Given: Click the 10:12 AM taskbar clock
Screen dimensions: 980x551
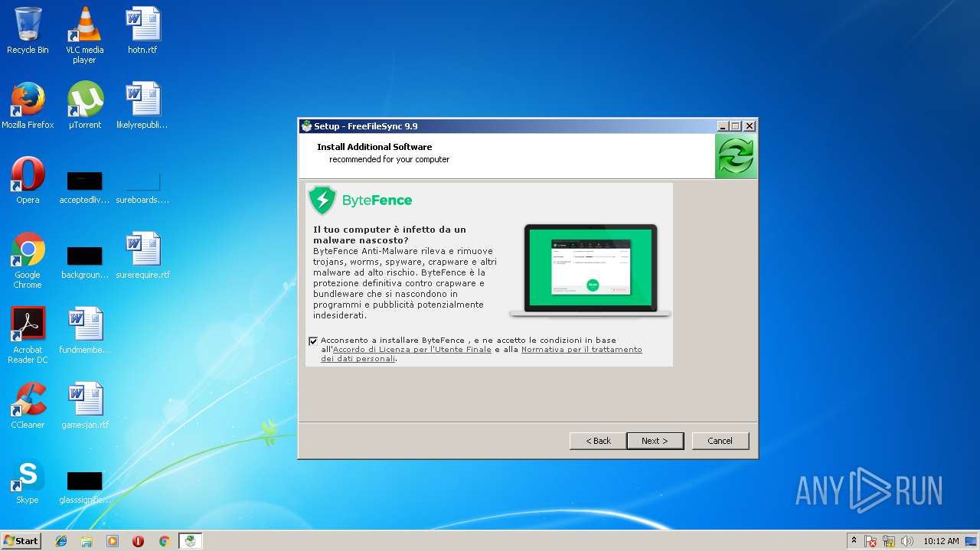Looking at the screenshot, I should 941,541.
